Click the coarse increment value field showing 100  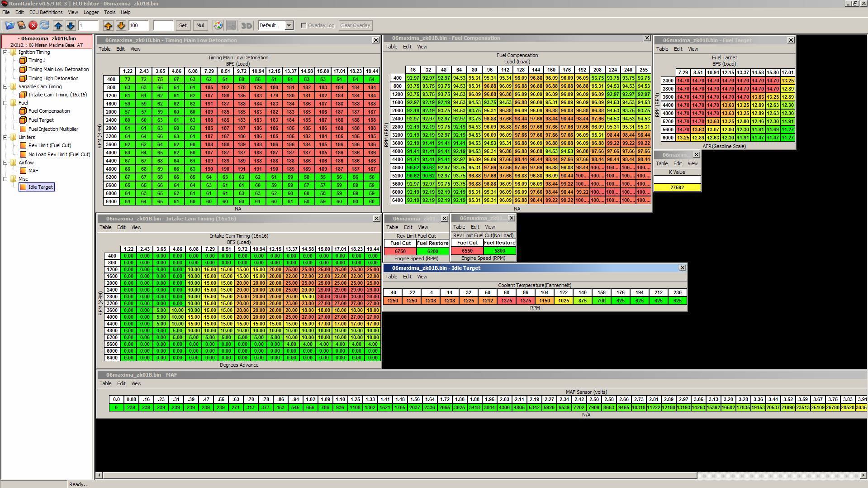click(138, 25)
